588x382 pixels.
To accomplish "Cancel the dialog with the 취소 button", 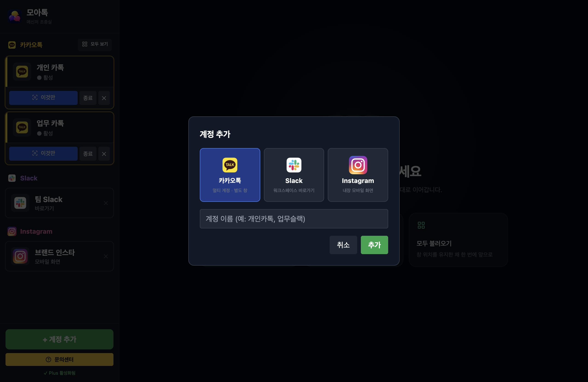I will 343,245.
